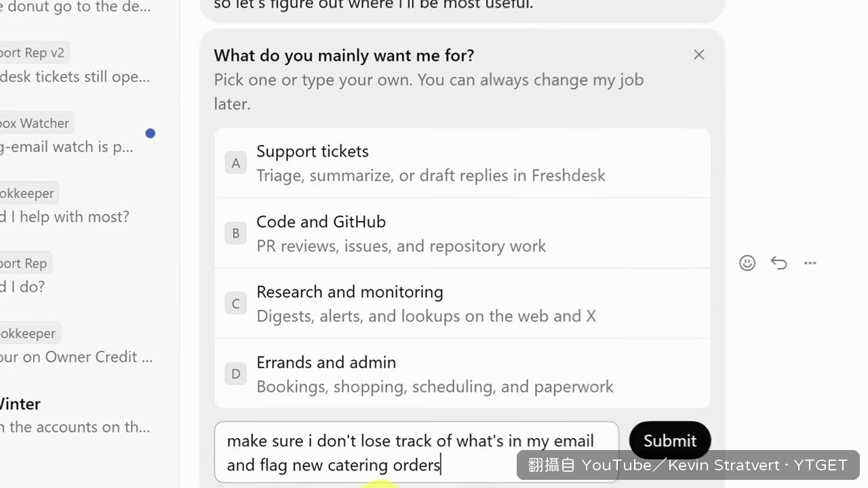This screenshot has height=488, width=868.
Task: Close the "What do you mainly want me for?" card
Action: point(699,55)
